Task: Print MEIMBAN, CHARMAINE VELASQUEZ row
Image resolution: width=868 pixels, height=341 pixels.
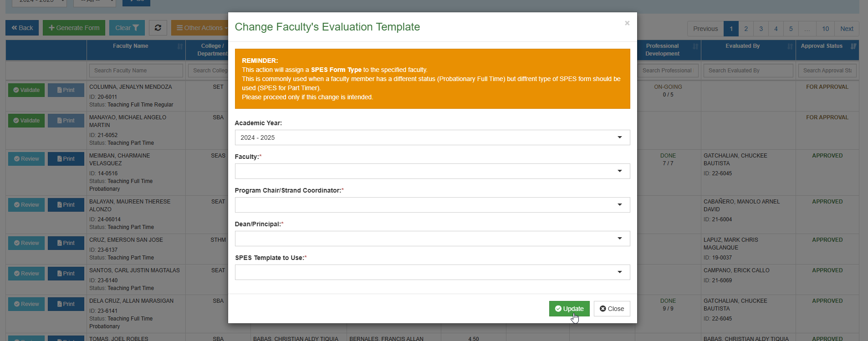Action: coord(66,159)
